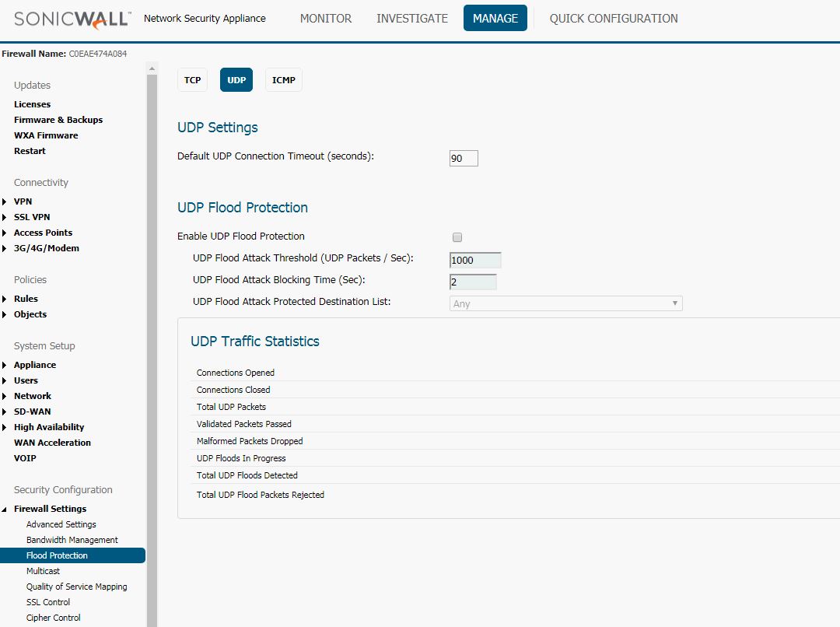The image size is (840, 627).
Task: Open Bandwidth Management
Action: point(72,540)
